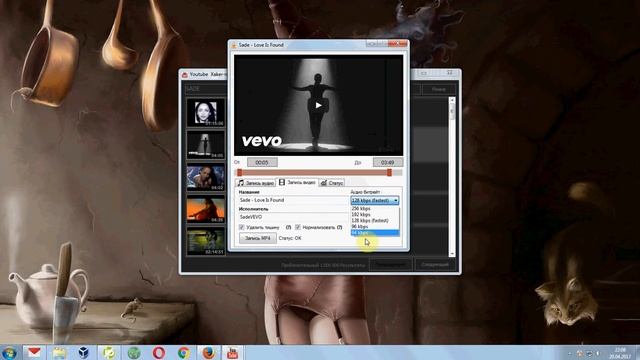This screenshot has width=640, height=360.
Task: Click the Название title text field
Action: pos(293,200)
